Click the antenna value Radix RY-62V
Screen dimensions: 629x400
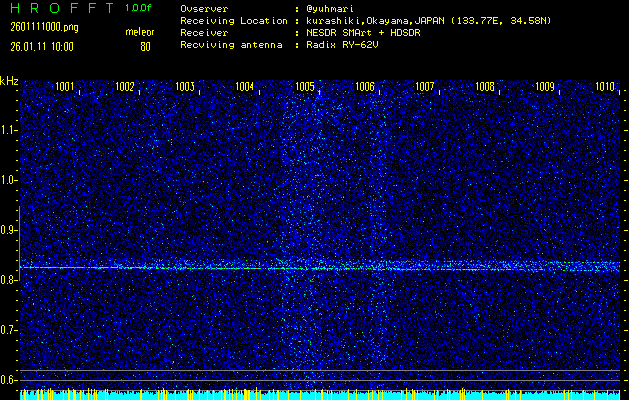tap(342, 45)
